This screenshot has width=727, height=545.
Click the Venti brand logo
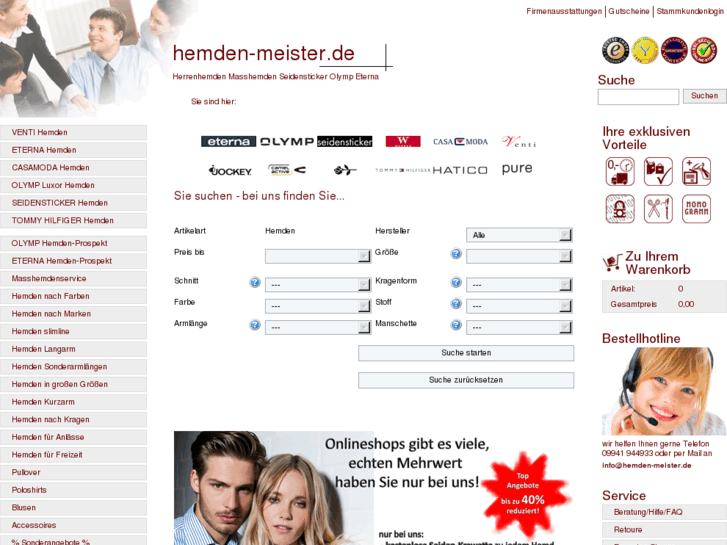(x=518, y=141)
